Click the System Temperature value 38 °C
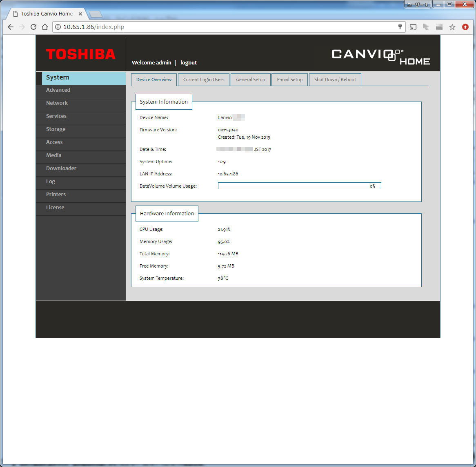The width and height of the screenshot is (476, 467). click(x=223, y=279)
